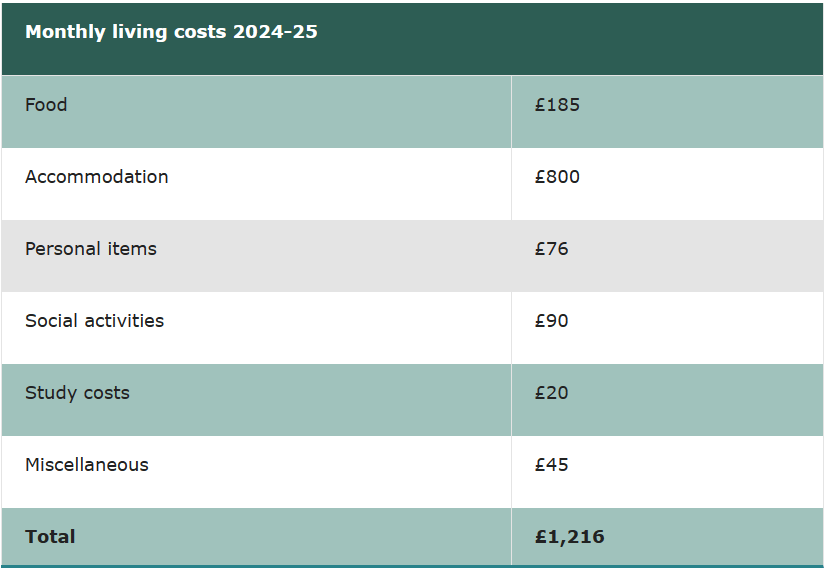
Task: Click the £20 study costs value
Action: pos(551,393)
